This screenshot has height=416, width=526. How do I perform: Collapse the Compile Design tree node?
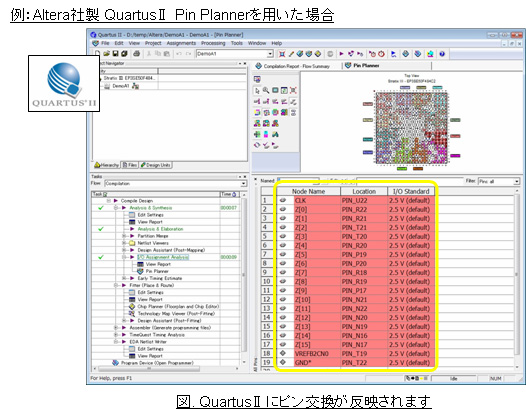pos(108,201)
